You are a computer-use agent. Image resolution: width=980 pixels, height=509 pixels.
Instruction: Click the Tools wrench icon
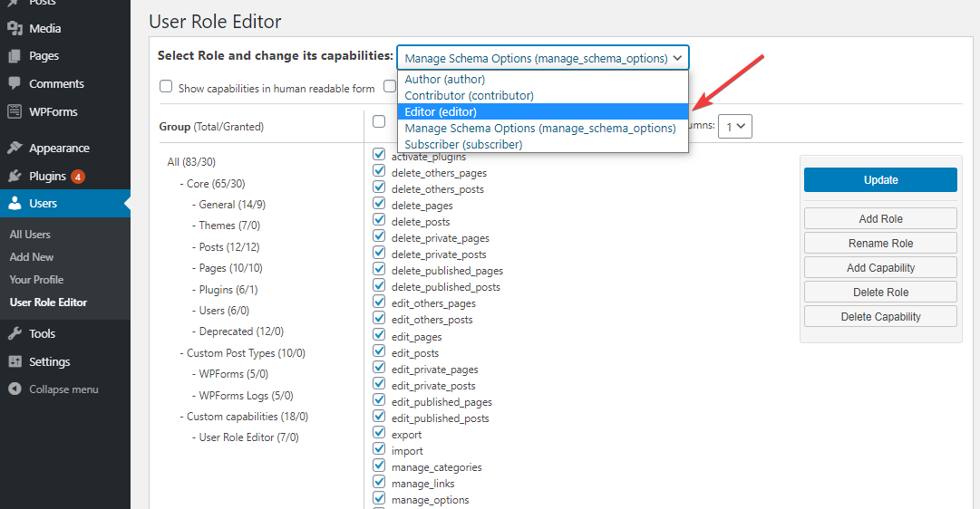[15, 333]
